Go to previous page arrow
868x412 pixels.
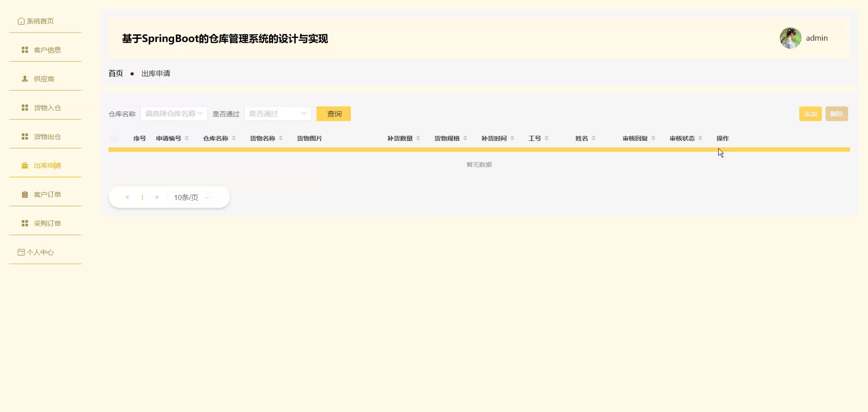(x=127, y=197)
